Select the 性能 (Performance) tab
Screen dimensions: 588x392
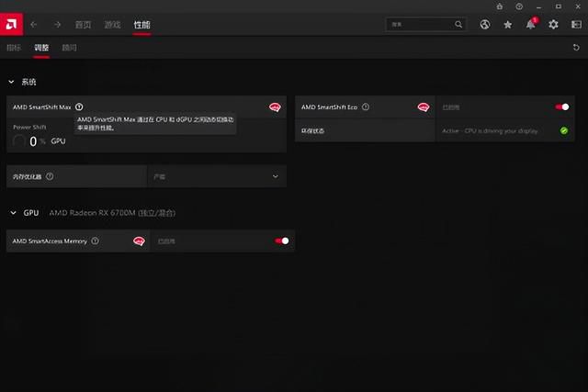(x=141, y=25)
